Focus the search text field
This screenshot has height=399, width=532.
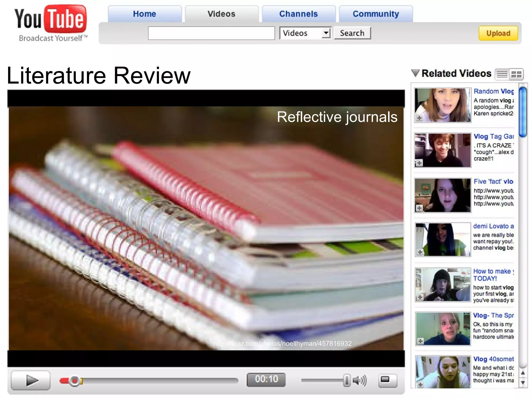211,33
